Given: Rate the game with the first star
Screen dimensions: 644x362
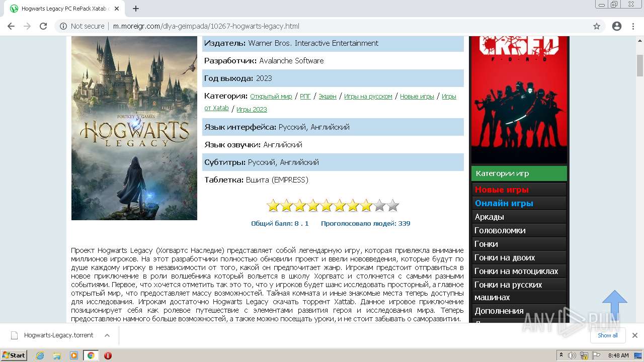Looking at the screenshot, I should tap(273, 206).
